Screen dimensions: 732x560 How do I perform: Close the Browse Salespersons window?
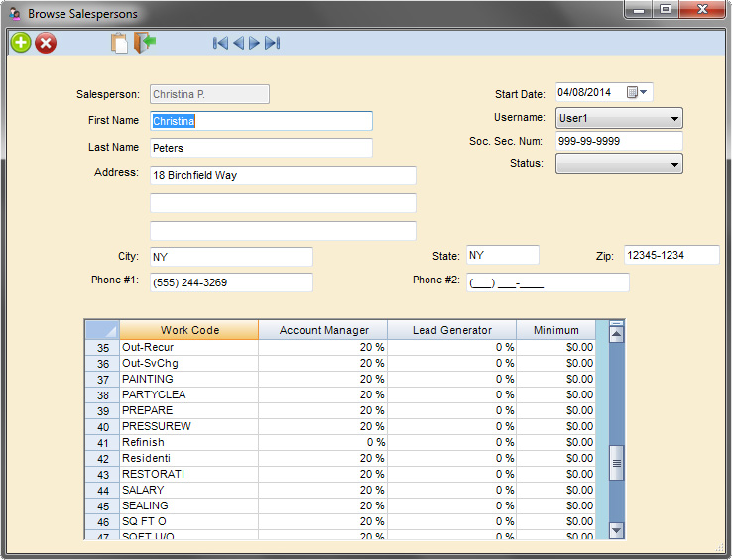(x=702, y=9)
